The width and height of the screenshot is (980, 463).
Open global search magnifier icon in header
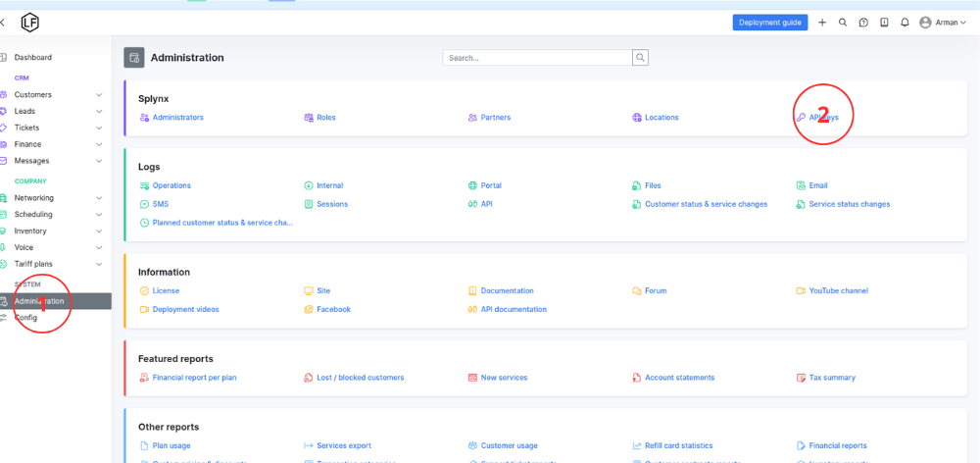coord(843,23)
